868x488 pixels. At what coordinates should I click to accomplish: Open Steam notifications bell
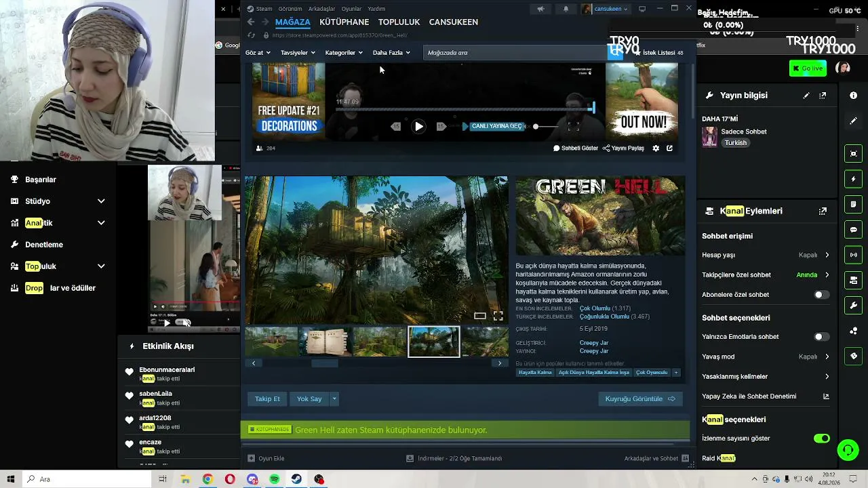(566, 9)
